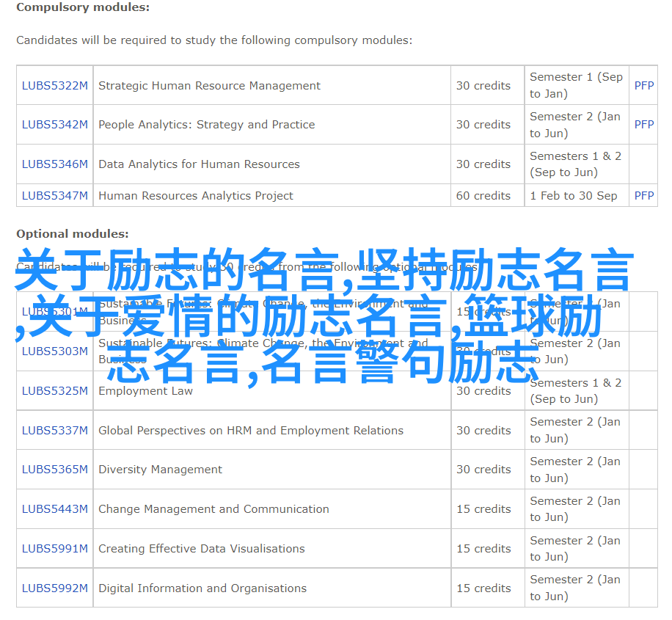Click PFP link for Strategic Human Resource Management
Viewport: 672px width, 620px height.
click(x=643, y=86)
